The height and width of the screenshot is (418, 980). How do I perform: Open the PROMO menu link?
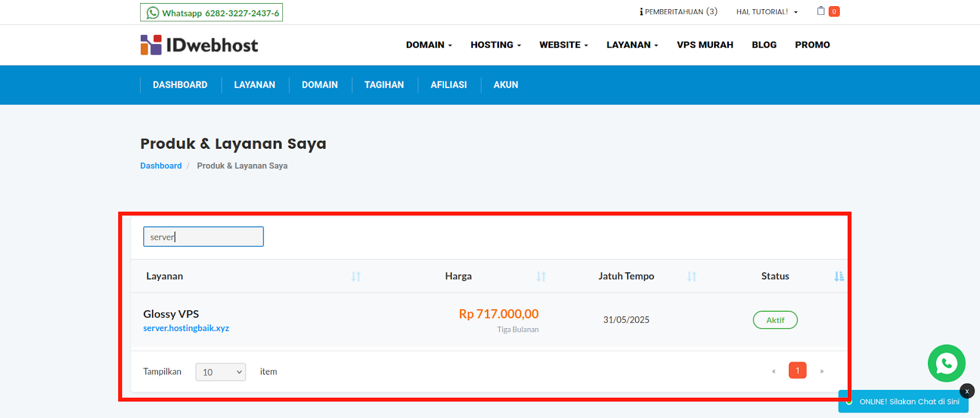[x=812, y=45]
